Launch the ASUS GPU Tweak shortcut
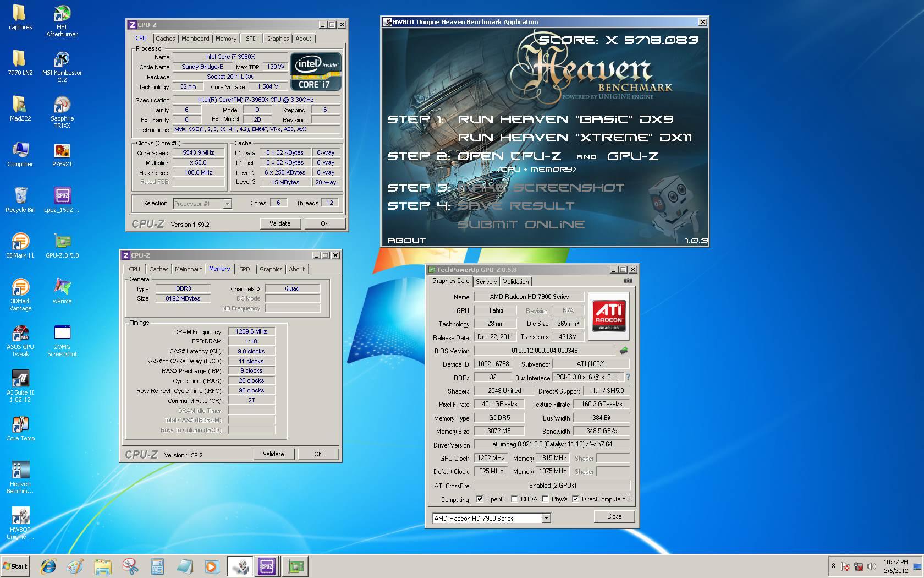The image size is (924, 578). click(20, 340)
